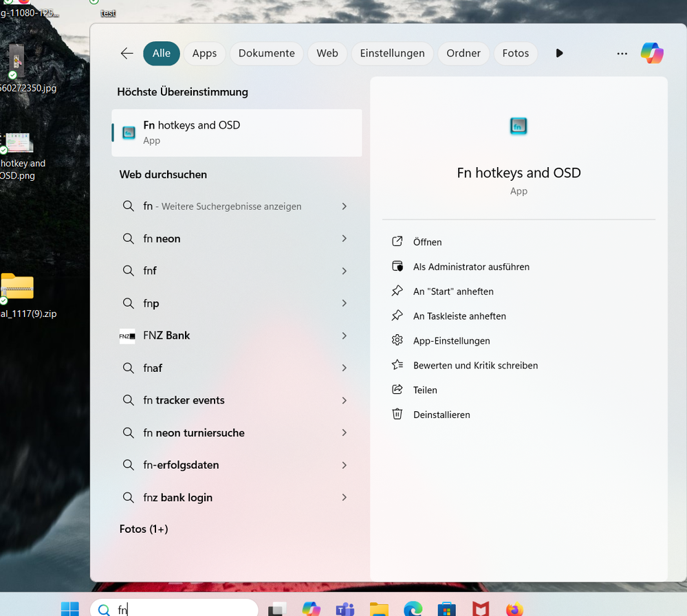Image resolution: width=687 pixels, height=616 pixels.
Task: Click Öffnen to launch the app
Action: (427, 242)
